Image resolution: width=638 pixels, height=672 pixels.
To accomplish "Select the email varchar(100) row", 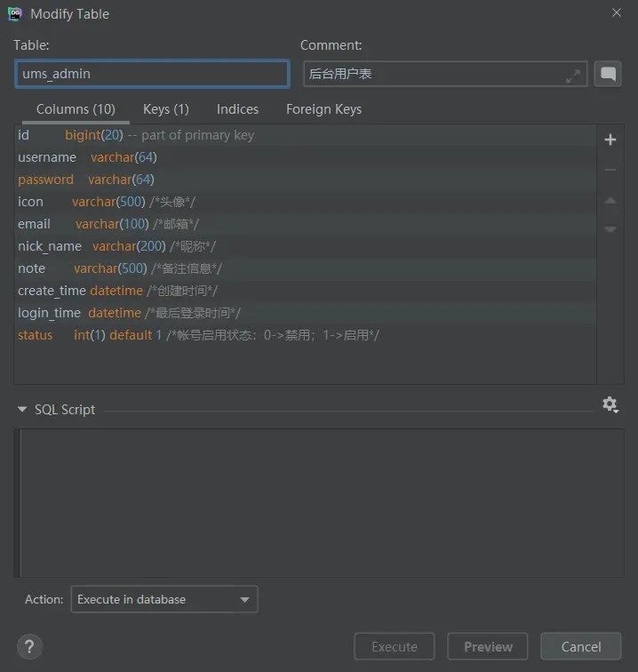I will click(305, 224).
